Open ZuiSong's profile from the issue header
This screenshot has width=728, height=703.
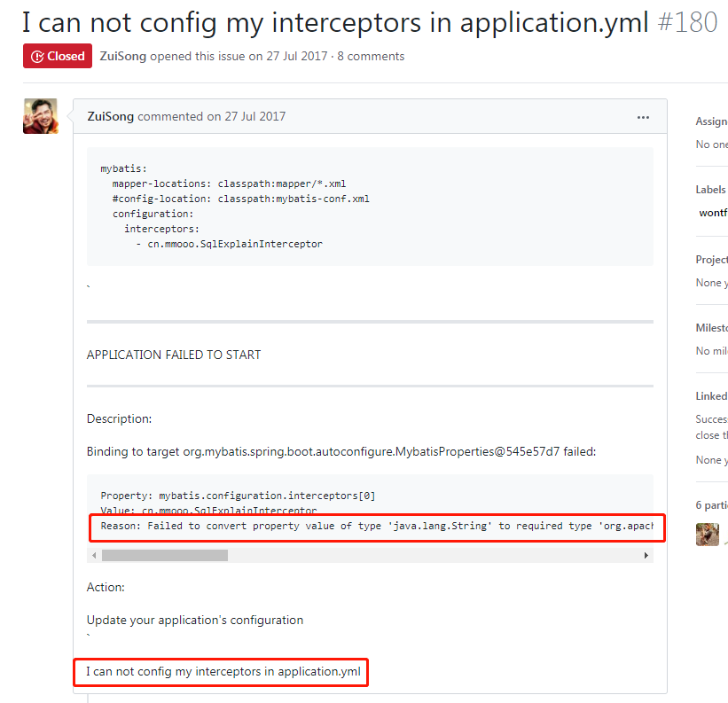(x=123, y=56)
